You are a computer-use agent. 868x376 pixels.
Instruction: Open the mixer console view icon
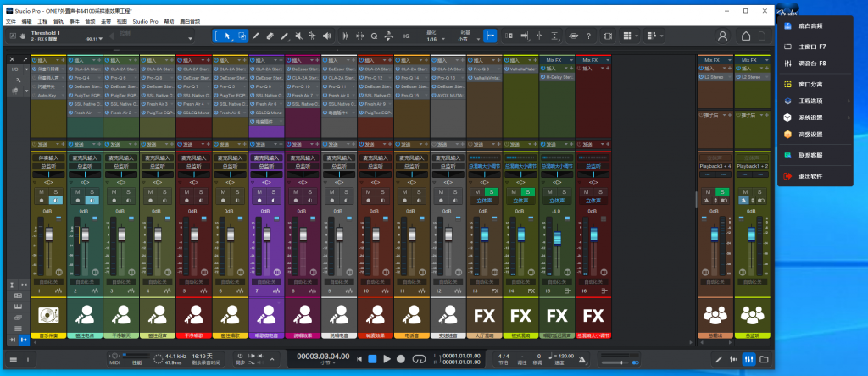coord(748,359)
